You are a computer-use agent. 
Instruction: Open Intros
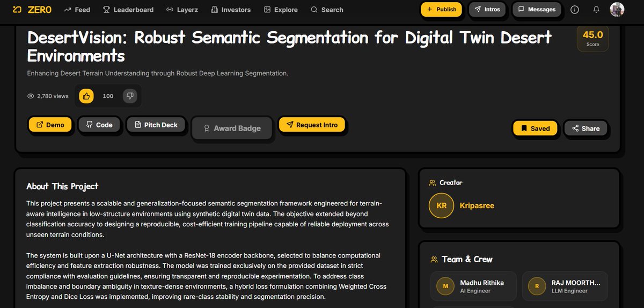(x=487, y=9)
